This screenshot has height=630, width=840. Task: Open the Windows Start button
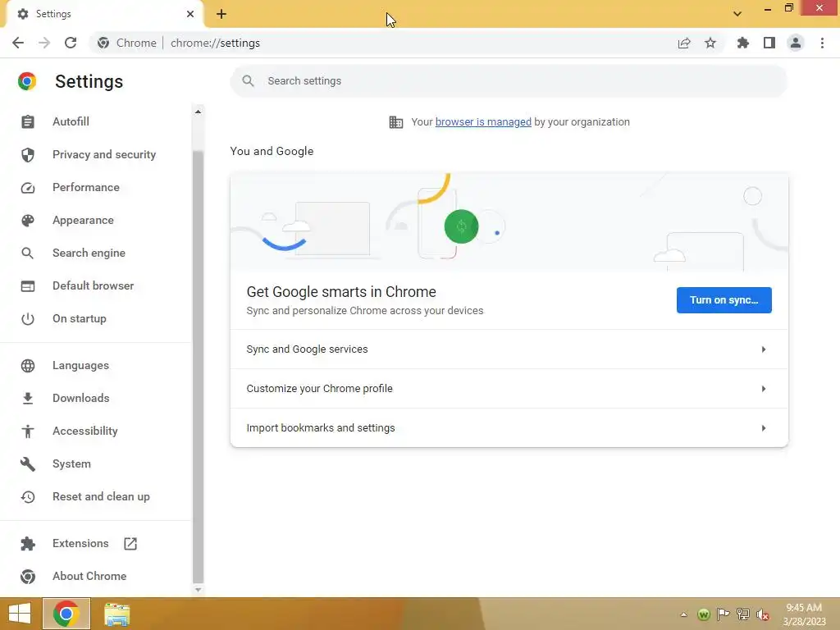pyautogui.click(x=20, y=614)
